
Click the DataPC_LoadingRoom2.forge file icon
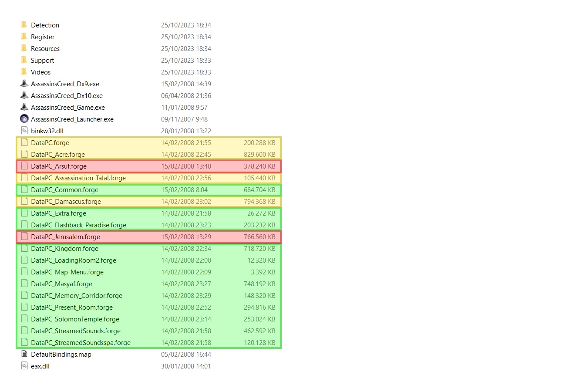click(24, 260)
